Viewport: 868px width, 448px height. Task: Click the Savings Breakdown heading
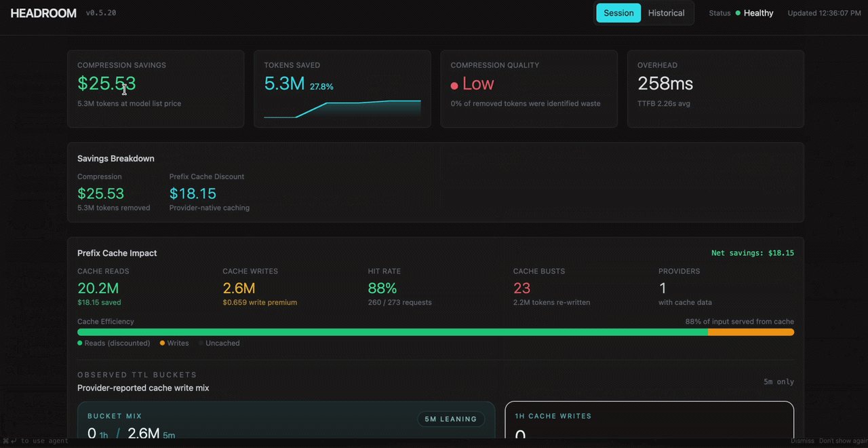click(x=116, y=158)
